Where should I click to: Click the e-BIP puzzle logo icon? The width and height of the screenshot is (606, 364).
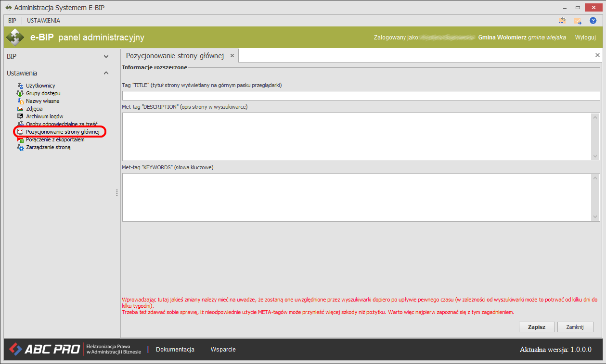pos(15,38)
